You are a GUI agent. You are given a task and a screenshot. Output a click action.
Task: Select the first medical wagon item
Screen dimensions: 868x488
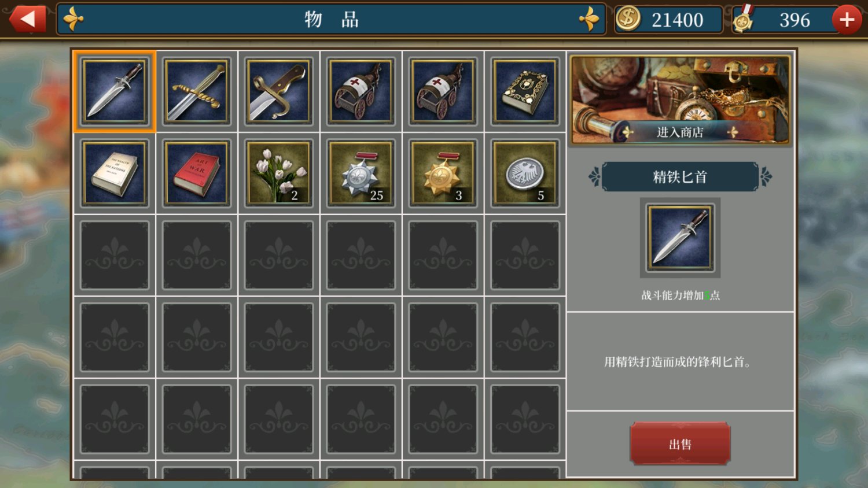(361, 91)
